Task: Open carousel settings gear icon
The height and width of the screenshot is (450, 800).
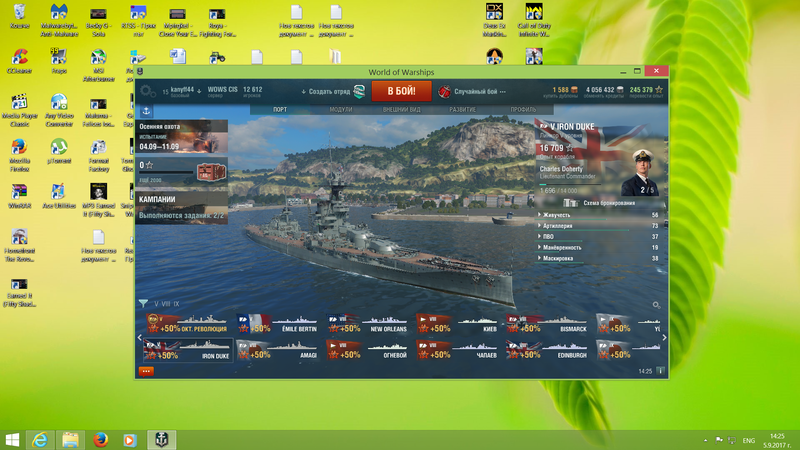Action: point(656,305)
